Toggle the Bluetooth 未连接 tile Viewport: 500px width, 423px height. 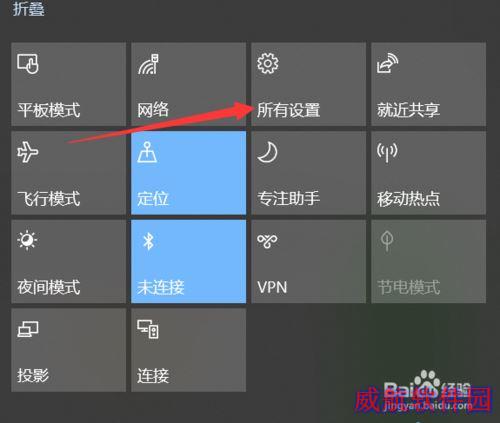click(x=189, y=261)
